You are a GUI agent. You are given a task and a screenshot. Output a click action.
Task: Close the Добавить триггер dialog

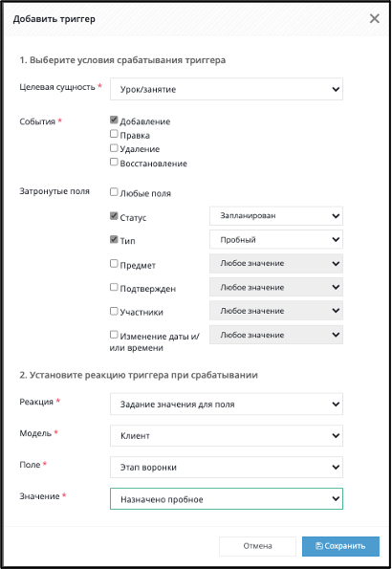click(374, 18)
